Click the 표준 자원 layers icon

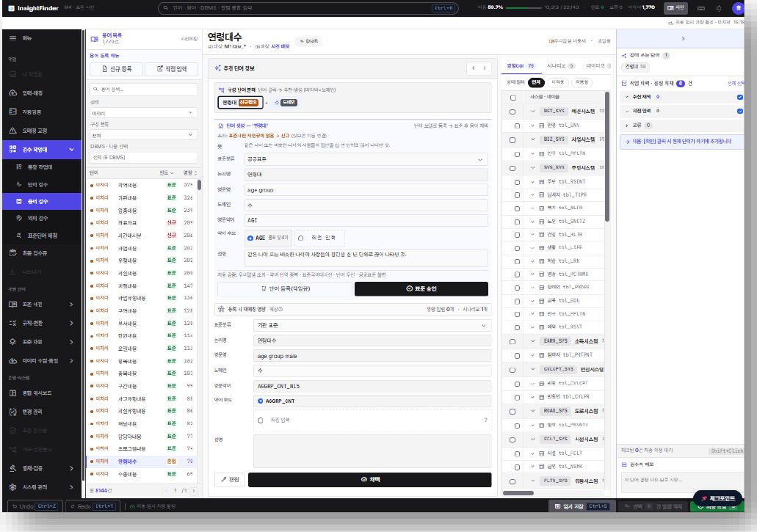click(x=13, y=341)
